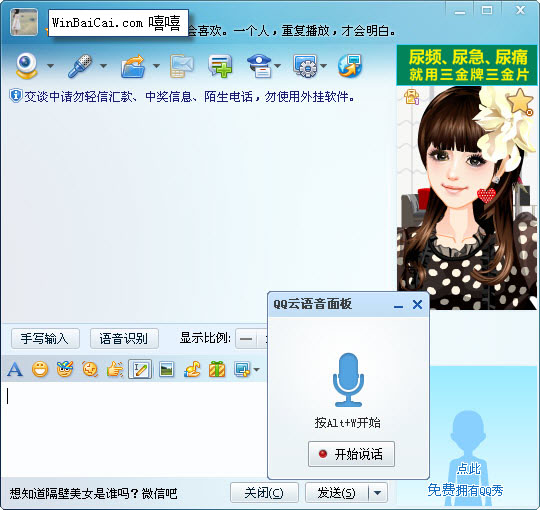Click inside the message text input area

(x=134, y=429)
